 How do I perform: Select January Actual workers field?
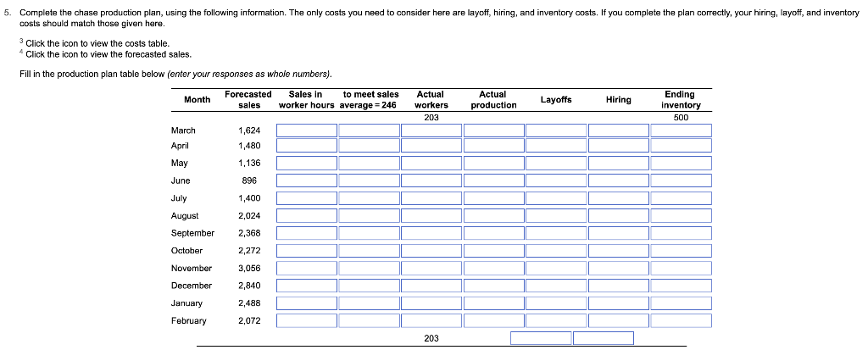pyautogui.click(x=431, y=303)
